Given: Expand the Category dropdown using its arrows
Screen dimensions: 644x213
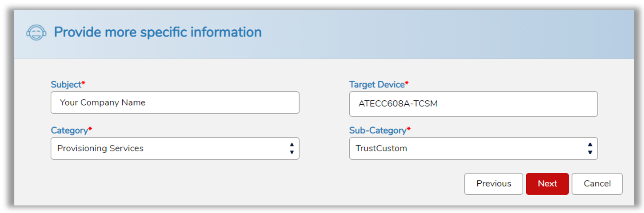Looking at the screenshot, I should [x=292, y=149].
